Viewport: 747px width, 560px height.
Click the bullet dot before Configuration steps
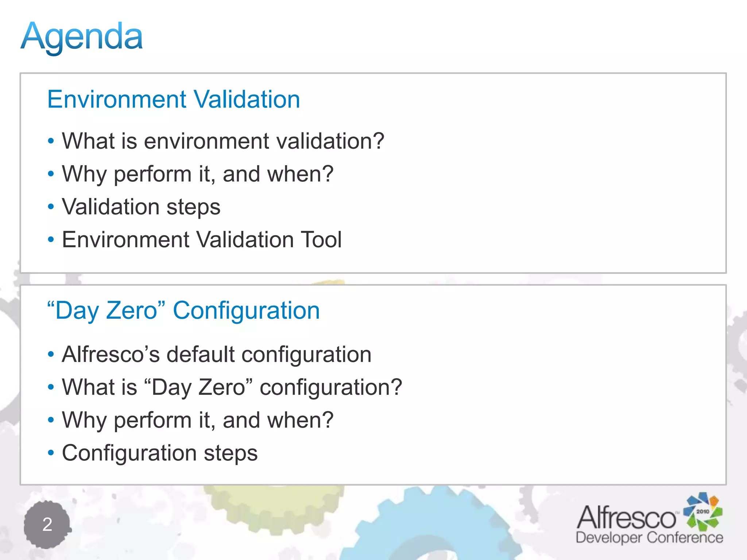pyautogui.click(x=51, y=453)
